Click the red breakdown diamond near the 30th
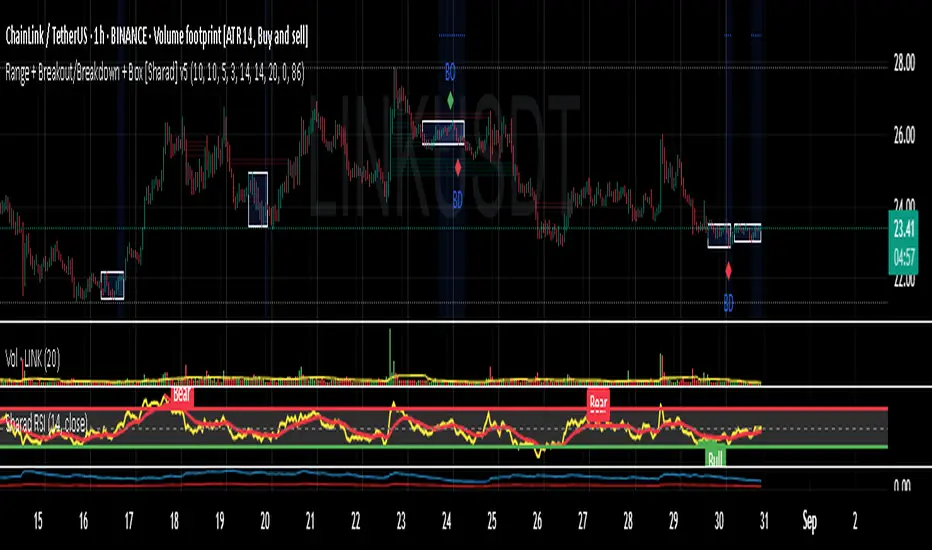 729,271
